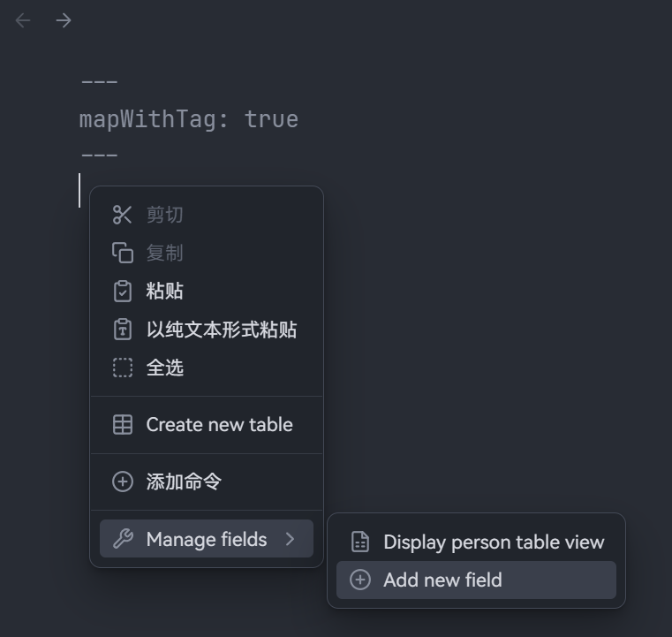Select Display person table view
Image resolution: width=672 pixels, height=637 pixels.
[x=493, y=542]
